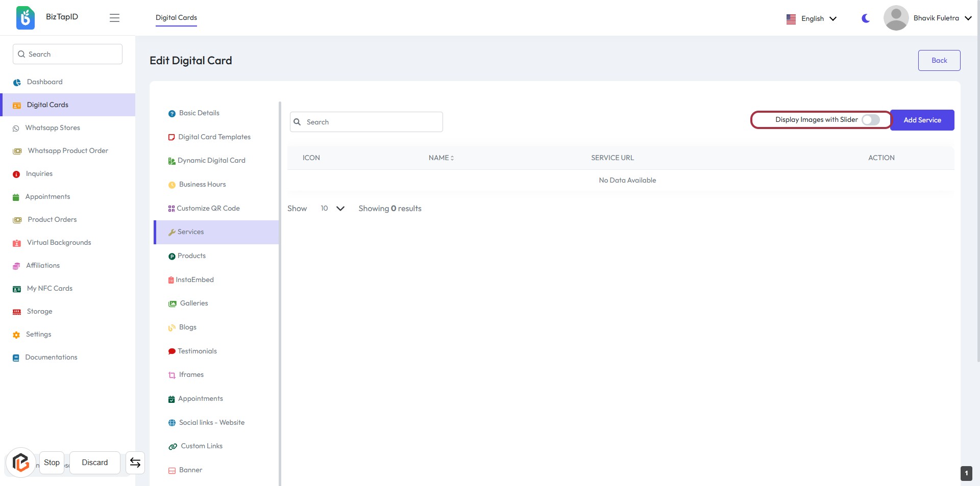Viewport: 980px width, 486px height.
Task: Click the Galleries image icon
Action: (x=173, y=303)
